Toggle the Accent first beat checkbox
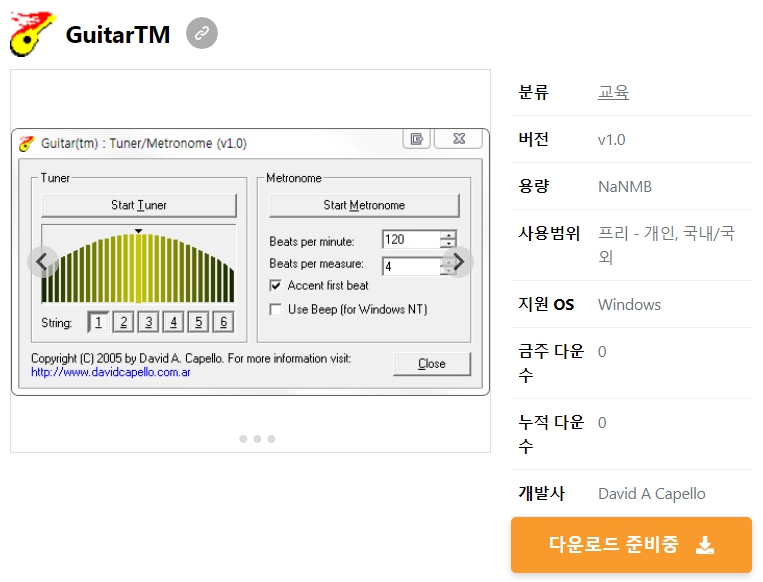The image size is (763, 582). pos(275,285)
